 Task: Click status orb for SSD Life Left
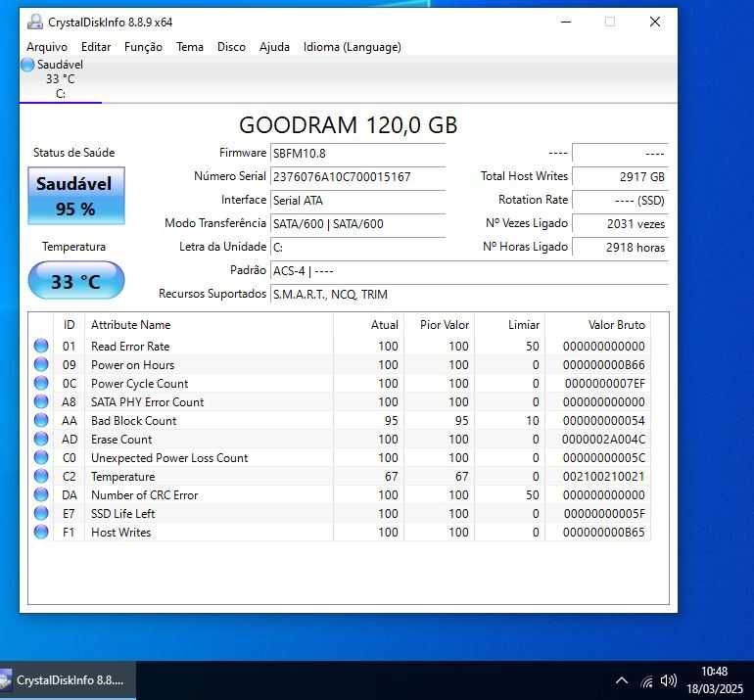[x=41, y=513]
